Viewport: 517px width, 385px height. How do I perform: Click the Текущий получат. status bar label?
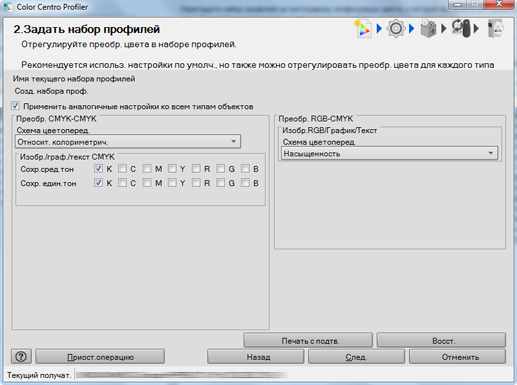[x=39, y=375]
